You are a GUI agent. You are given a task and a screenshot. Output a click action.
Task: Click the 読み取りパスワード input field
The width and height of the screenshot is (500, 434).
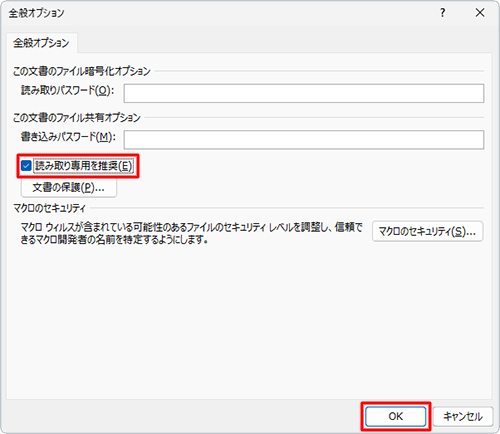pyautogui.click(x=304, y=93)
